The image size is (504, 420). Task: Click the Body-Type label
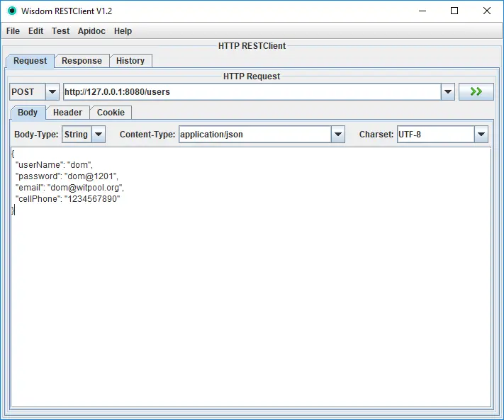36,135
